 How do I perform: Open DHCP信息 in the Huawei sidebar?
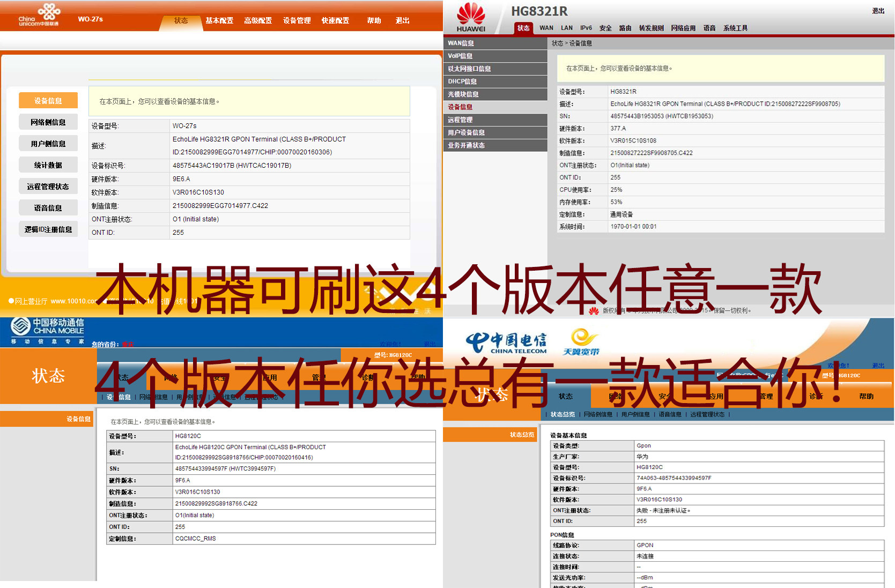[495, 81]
